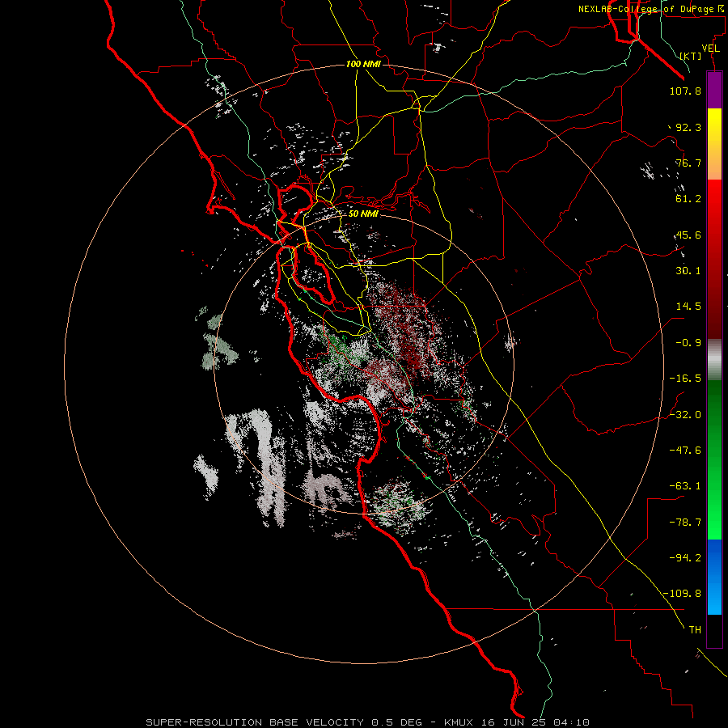The image size is (728, 728).
Task: Pick the red segment of velocity color bar
Action: (x=714, y=259)
